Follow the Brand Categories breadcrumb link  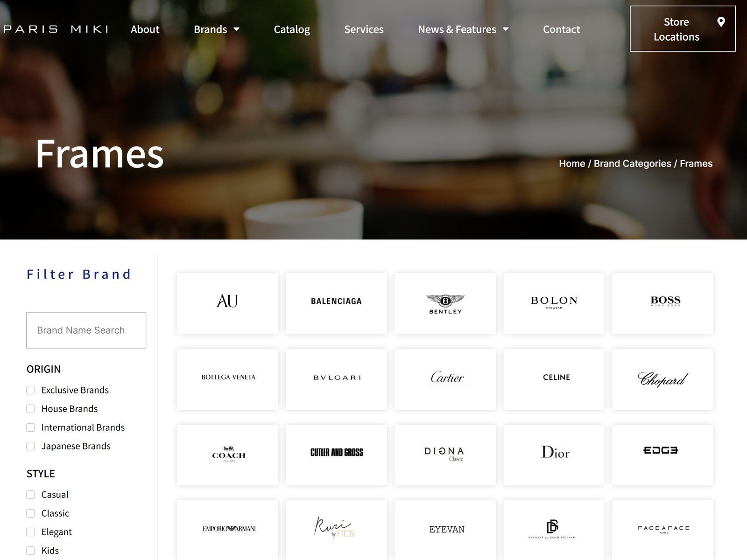click(632, 163)
